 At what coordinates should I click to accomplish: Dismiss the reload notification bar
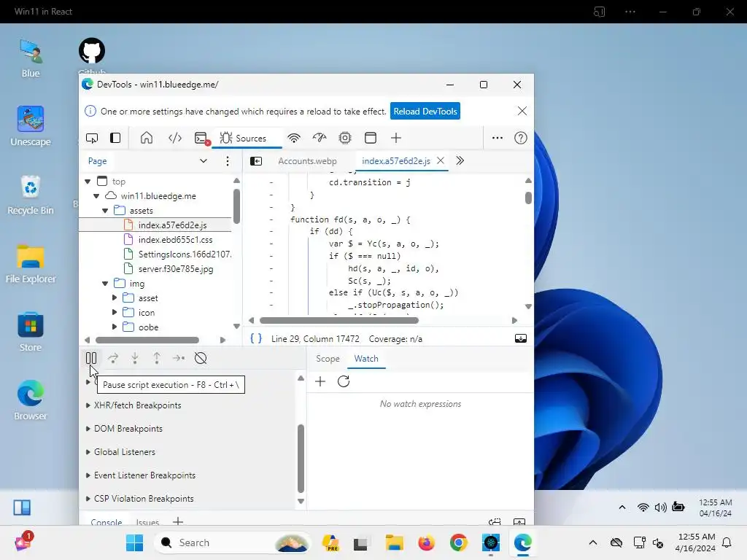[x=522, y=111]
